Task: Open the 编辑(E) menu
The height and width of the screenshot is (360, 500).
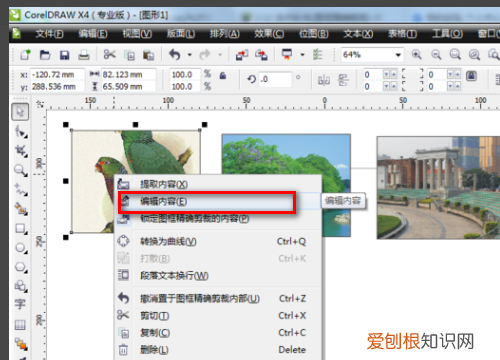Action: pos(93,34)
